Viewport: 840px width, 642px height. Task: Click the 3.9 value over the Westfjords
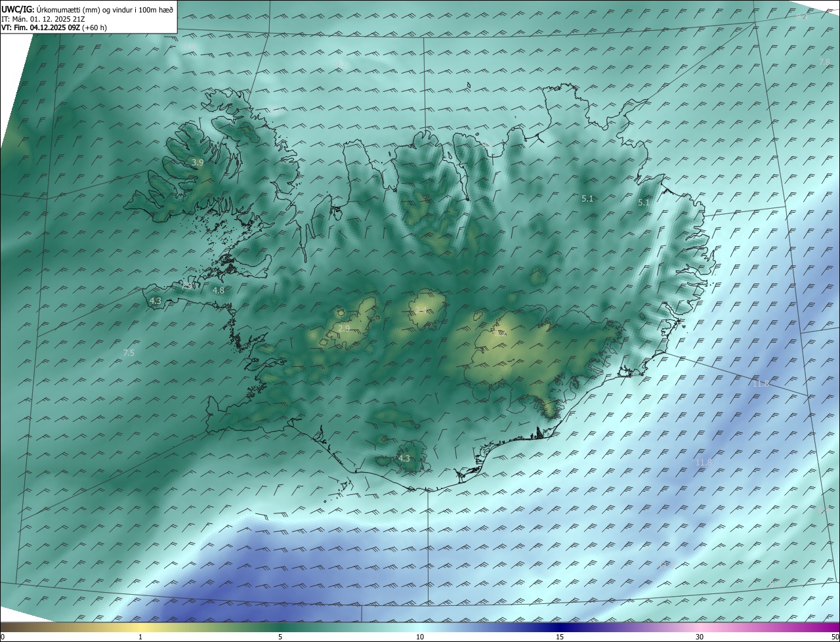coord(198,161)
